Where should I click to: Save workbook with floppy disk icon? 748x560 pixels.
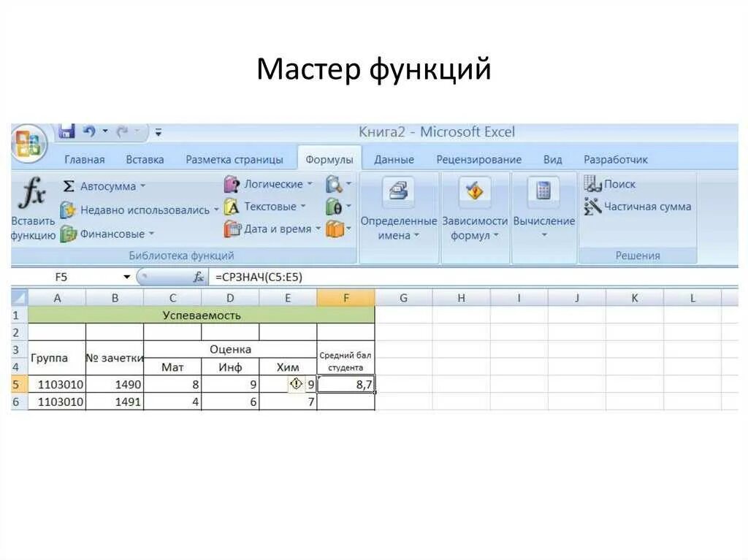pyautogui.click(x=66, y=131)
